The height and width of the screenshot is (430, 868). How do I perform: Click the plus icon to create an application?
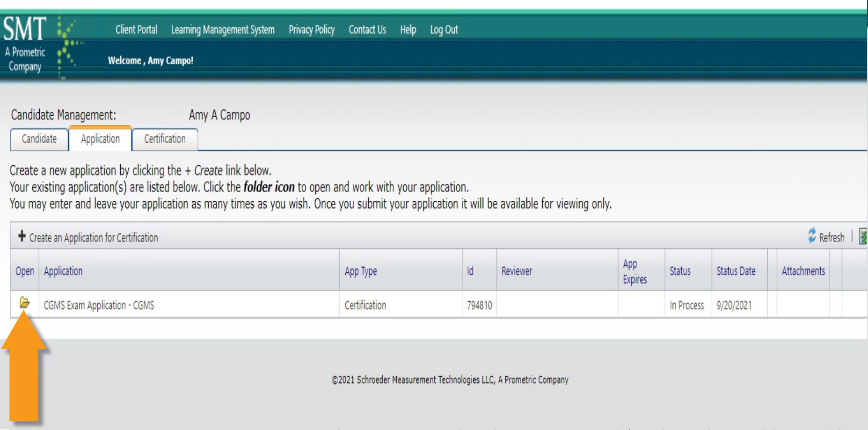click(x=22, y=237)
